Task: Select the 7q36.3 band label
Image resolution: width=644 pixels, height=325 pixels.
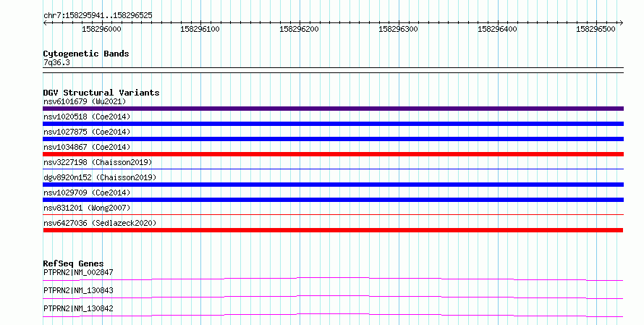Action: 56,62
